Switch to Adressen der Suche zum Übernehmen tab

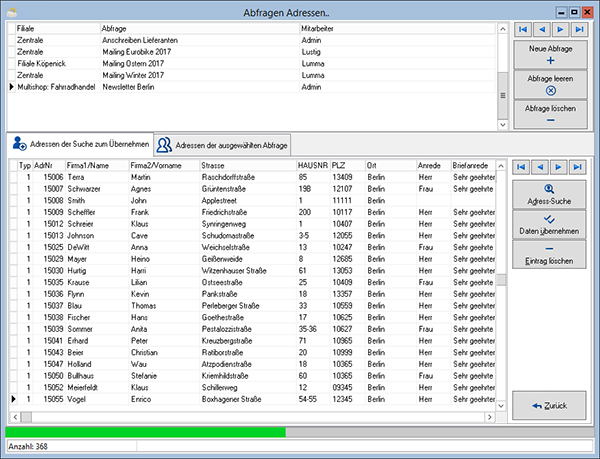(x=80, y=144)
